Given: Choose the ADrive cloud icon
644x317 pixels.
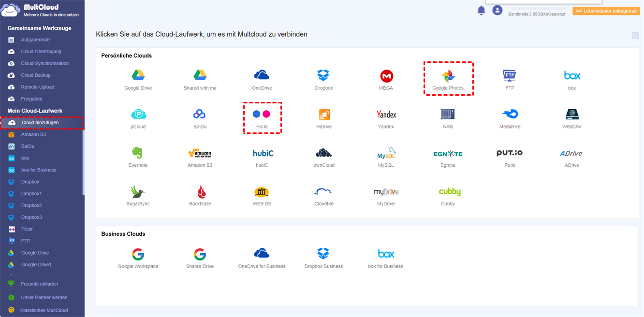Looking at the screenshot, I should [x=571, y=153].
